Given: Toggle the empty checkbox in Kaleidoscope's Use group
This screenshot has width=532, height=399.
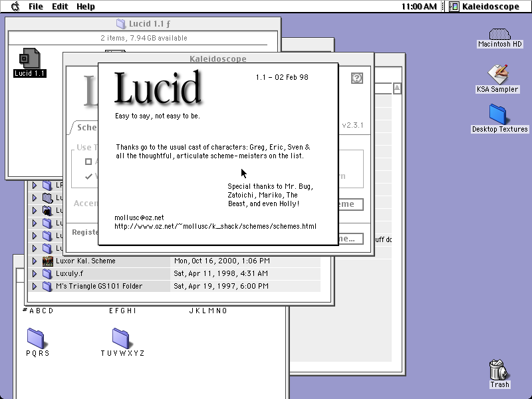Looking at the screenshot, I should pyautogui.click(x=88, y=162).
